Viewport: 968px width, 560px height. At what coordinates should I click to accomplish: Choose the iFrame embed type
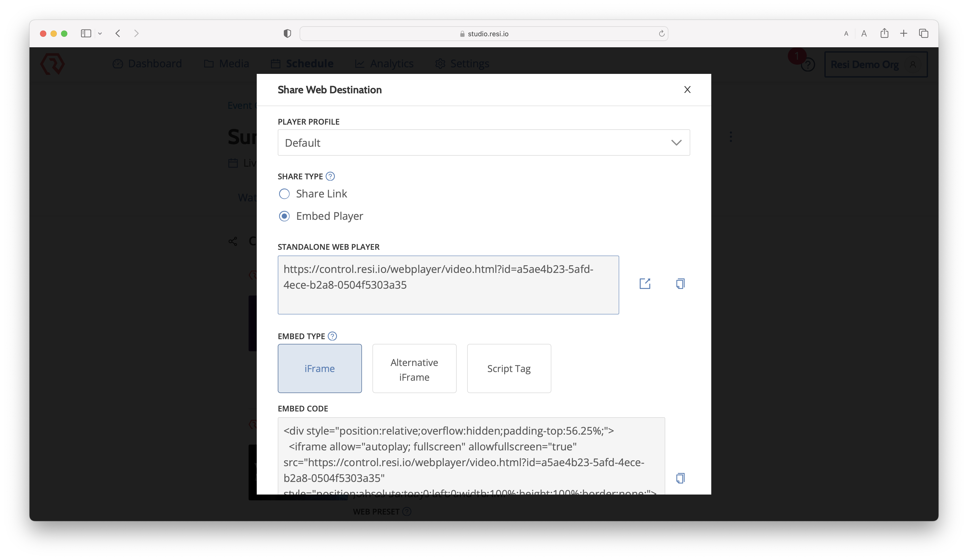320,369
